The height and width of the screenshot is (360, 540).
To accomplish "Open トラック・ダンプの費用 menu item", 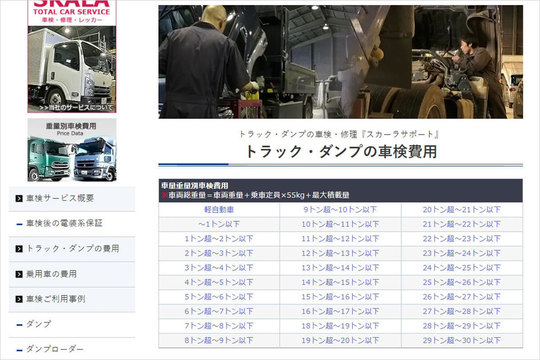I will pyautogui.click(x=73, y=249).
